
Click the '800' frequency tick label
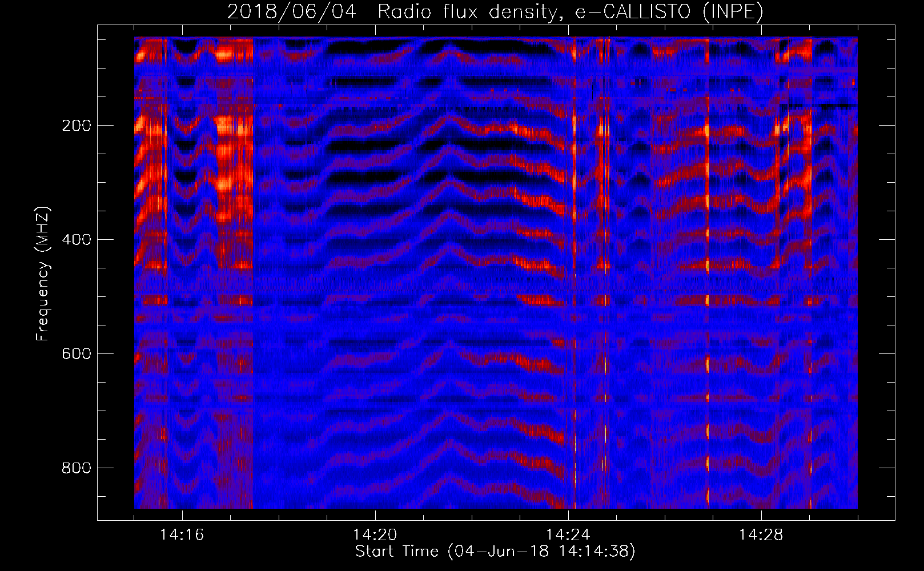77,468
